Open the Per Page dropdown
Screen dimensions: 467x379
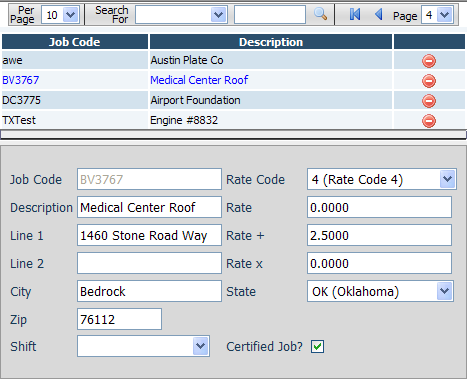click(60, 15)
